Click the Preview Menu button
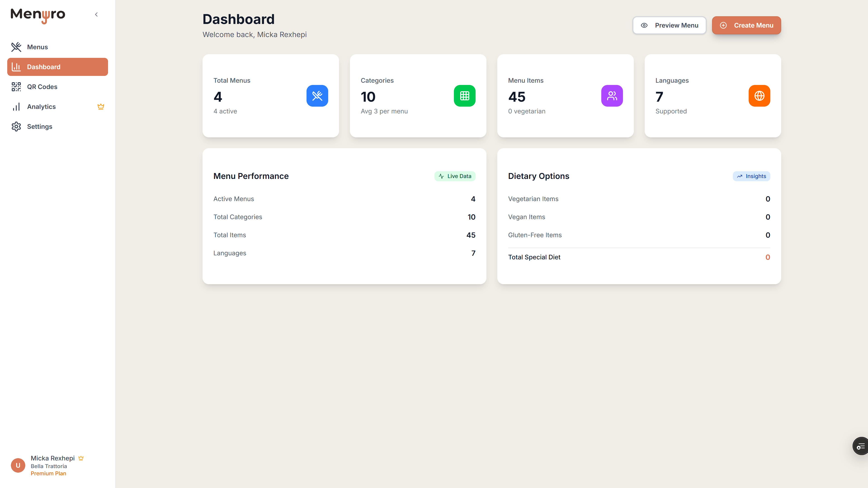Screen dimensions: 868x488 tap(669, 25)
